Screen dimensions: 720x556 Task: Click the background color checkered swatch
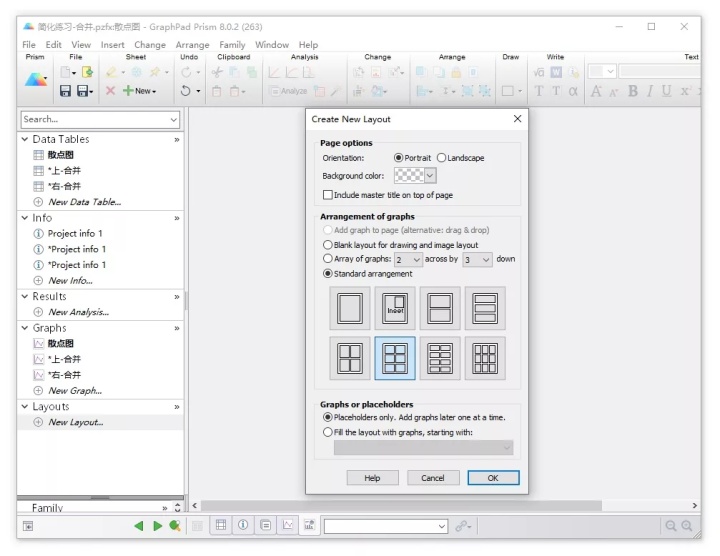point(409,175)
